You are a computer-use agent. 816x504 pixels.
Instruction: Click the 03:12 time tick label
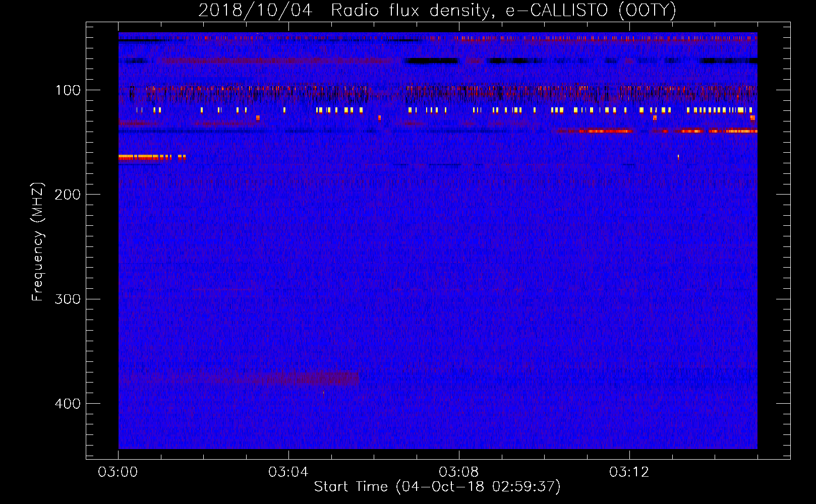[x=629, y=472]
